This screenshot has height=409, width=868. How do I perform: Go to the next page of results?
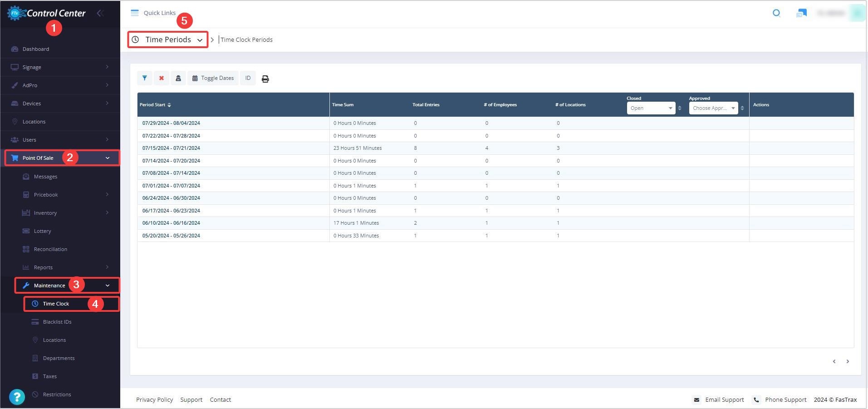tap(847, 361)
